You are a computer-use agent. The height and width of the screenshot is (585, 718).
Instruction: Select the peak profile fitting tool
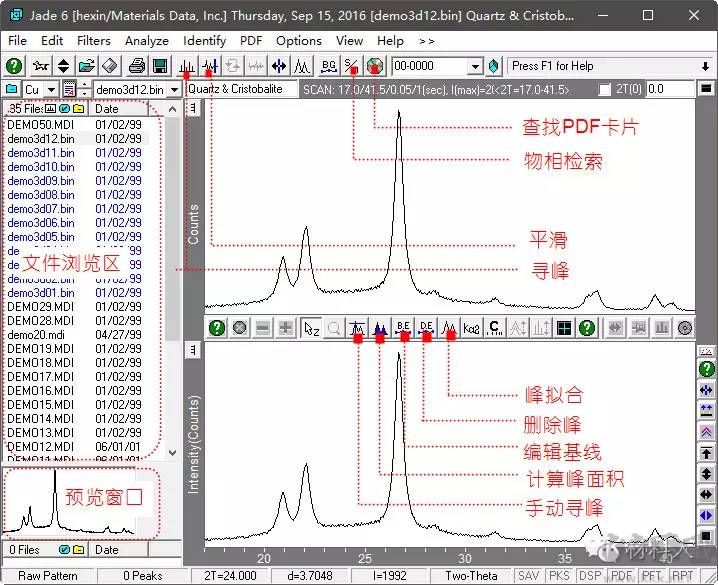(450, 328)
